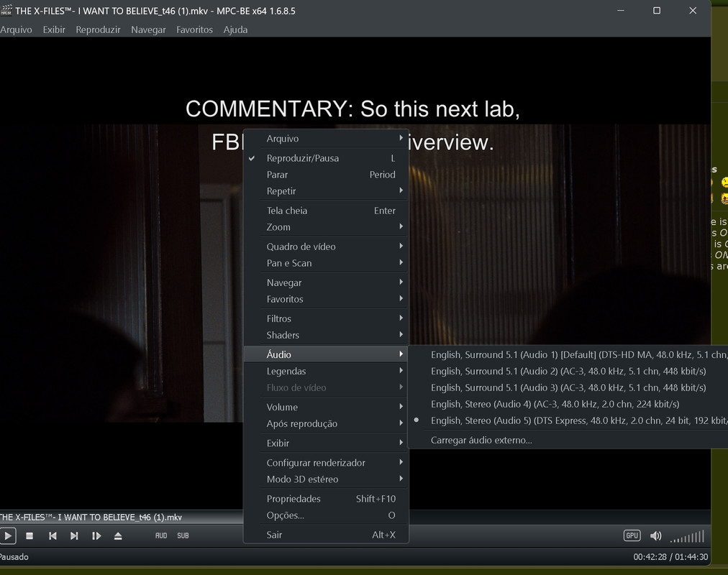Image resolution: width=728 pixels, height=575 pixels.
Task: Expand the Exibir submenu in context menu
Action: tap(326, 443)
